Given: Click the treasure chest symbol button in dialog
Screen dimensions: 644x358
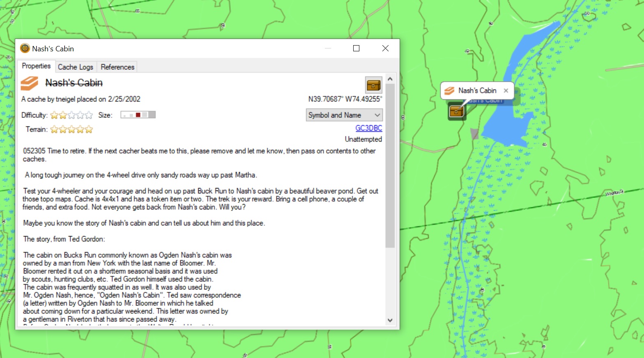Looking at the screenshot, I should (x=373, y=85).
